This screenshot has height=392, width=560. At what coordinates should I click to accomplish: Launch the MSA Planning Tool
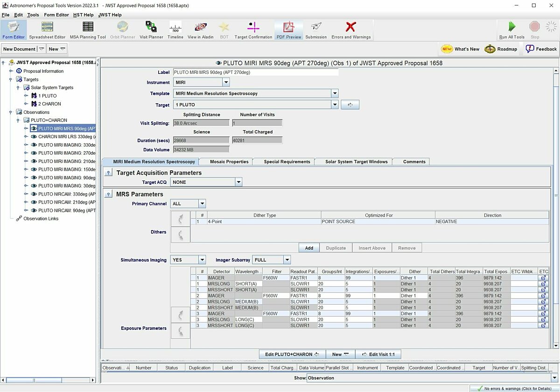click(88, 30)
